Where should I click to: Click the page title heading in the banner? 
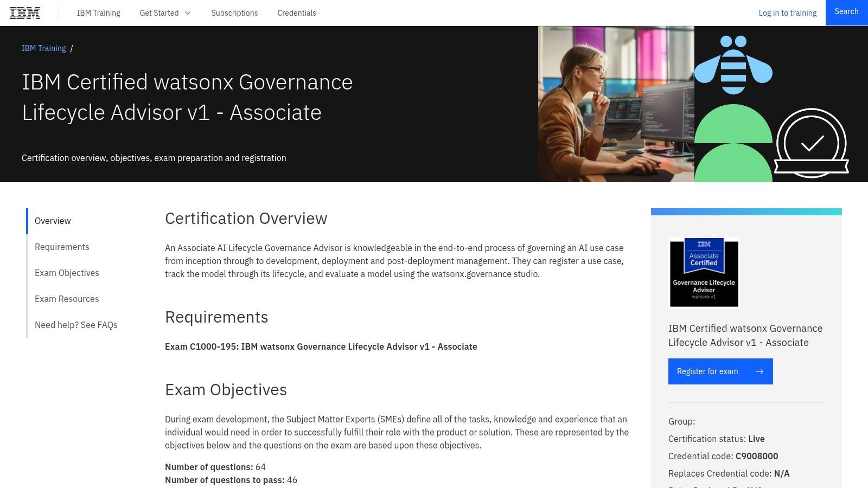pos(187,97)
